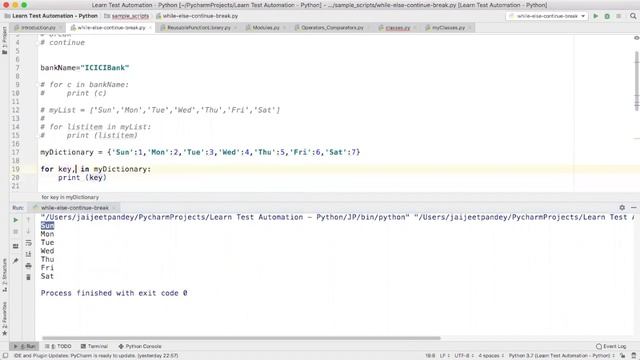The height and width of the screenshot is (360, 640).
Task: Collapse the comment block at line 9
Action: point(37,84)
